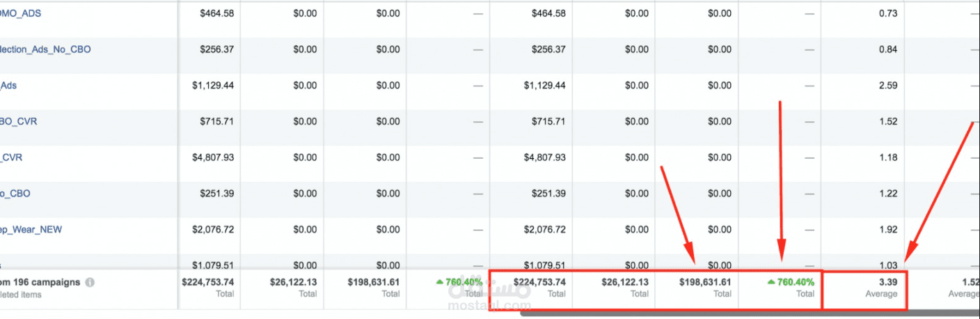Click the 0.73 value in top row
Viewport: 980px width, 319px height.
click(x=887, y=13)
